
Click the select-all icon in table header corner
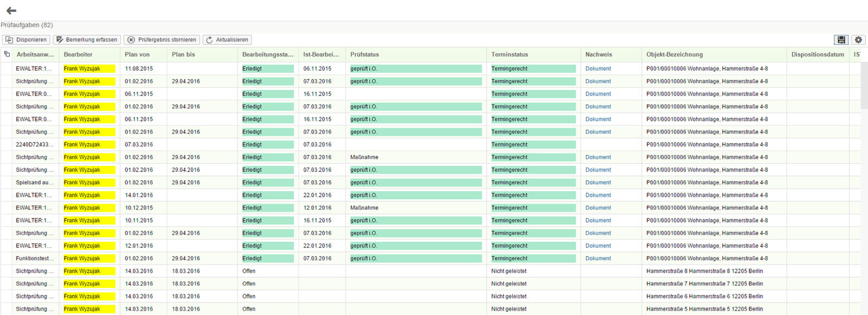[x=7, y=54]
